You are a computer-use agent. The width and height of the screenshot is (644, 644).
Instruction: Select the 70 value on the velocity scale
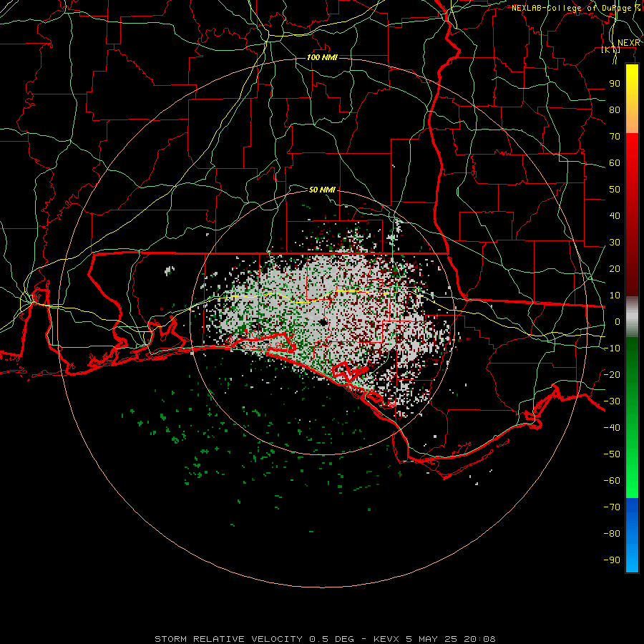click(615, 137)
